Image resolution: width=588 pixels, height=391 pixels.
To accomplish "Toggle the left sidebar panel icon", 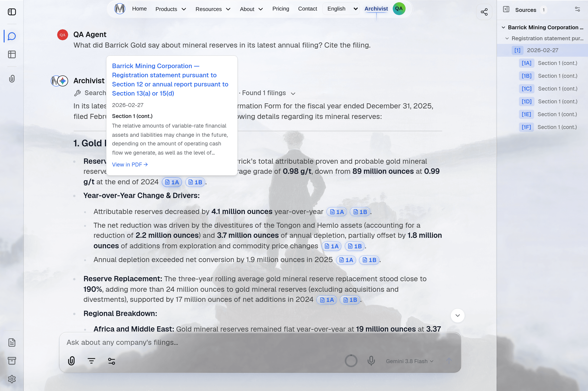I will 12,12.
